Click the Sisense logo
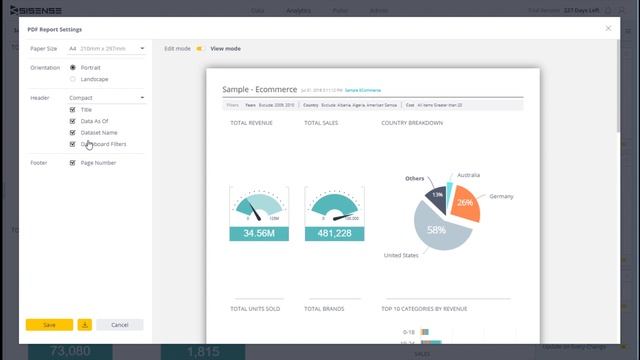 coord(36,11)
